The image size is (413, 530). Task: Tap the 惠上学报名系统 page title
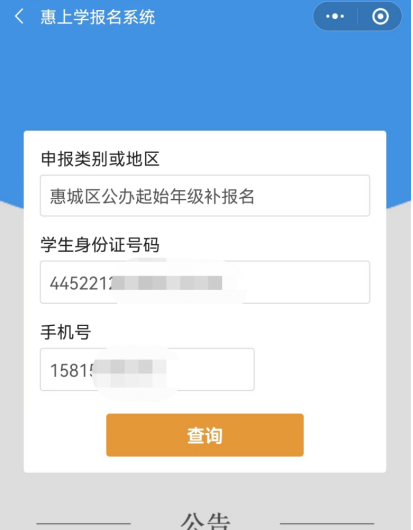click(x=98, y=17)
